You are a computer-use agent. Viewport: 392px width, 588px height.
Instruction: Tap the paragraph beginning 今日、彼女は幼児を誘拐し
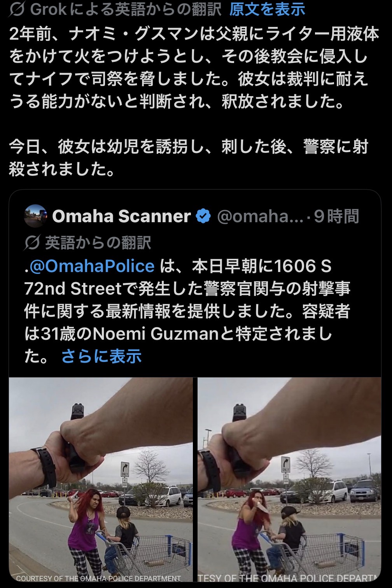tap(189, 158)
